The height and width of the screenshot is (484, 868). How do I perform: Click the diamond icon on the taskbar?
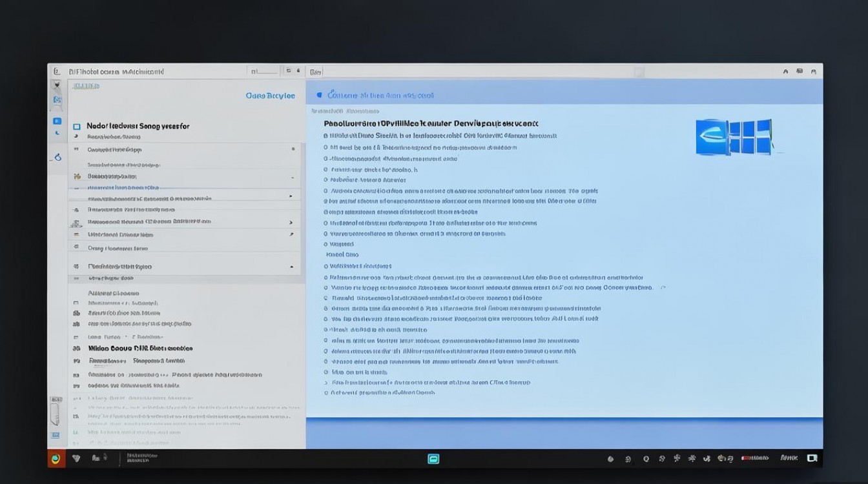[76, 458]
